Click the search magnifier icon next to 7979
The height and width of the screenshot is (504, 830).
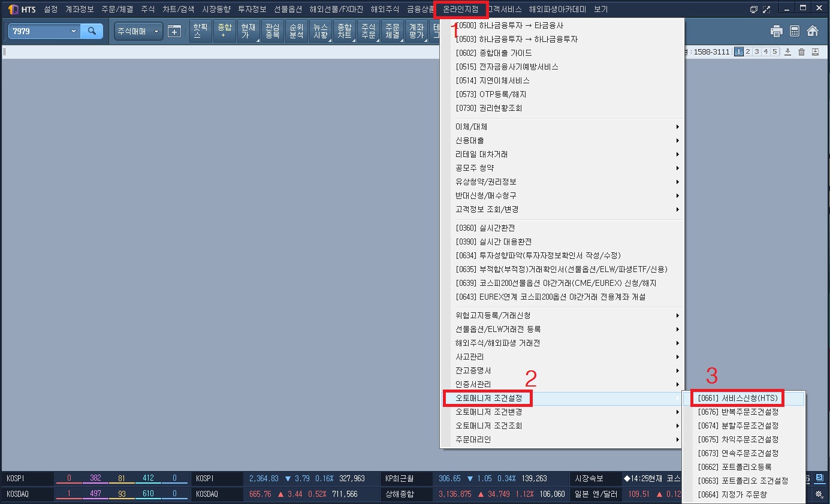(92, 31)
